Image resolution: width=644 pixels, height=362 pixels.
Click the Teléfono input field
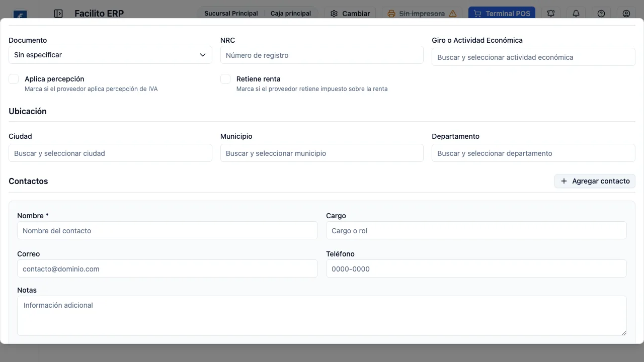click(476, 269)
